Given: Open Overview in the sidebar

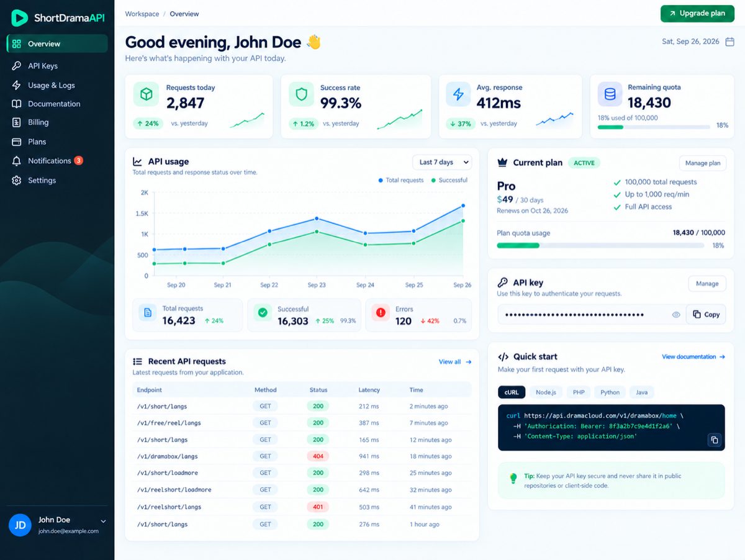Looking at the screenshot, I should (x=57, y=44).
